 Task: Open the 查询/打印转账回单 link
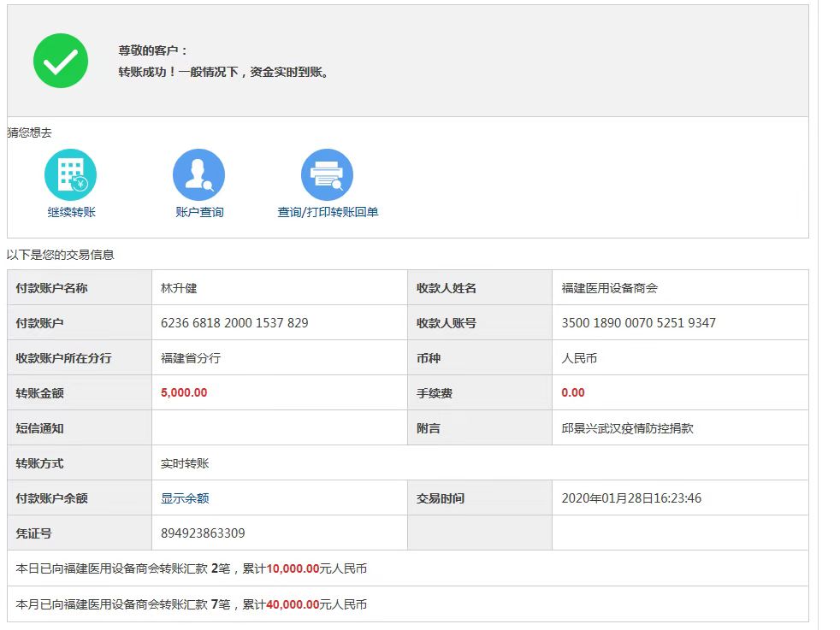(x=328, y=212)
